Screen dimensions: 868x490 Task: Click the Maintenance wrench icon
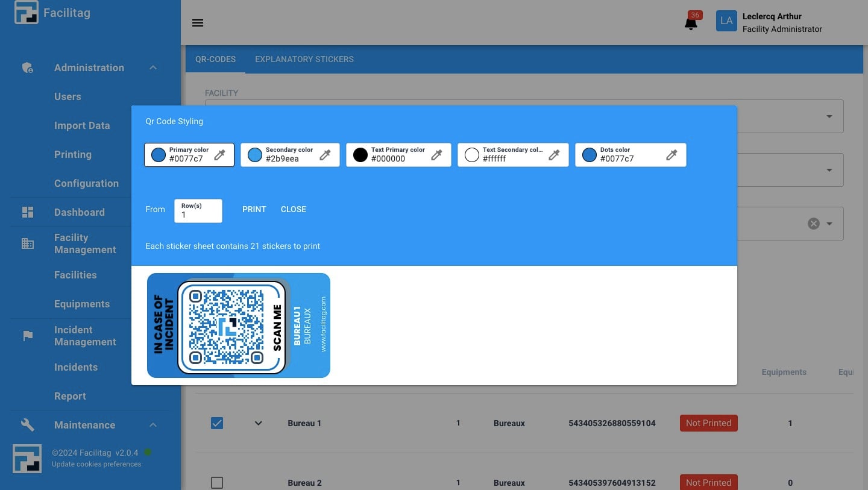pos(28,425)
